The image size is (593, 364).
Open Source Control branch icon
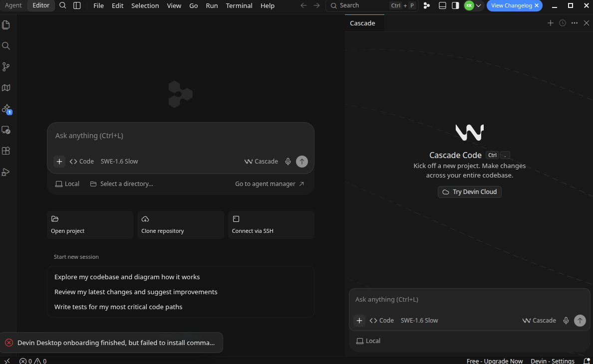[x=5, y=67]
